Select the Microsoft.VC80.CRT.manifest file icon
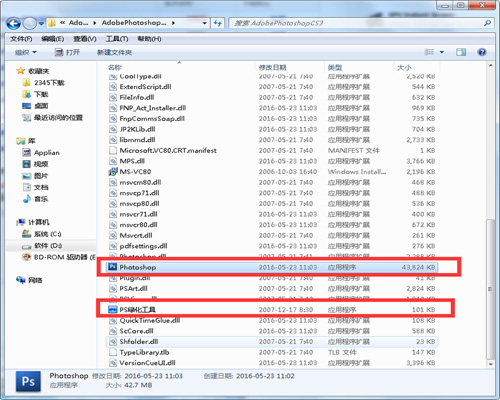500x400 pixels. (113, 150)
